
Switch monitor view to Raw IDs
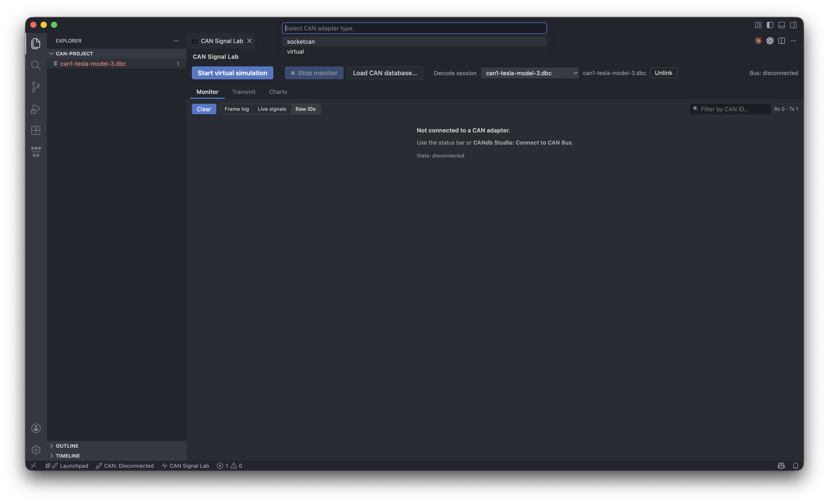coord(305,109)
